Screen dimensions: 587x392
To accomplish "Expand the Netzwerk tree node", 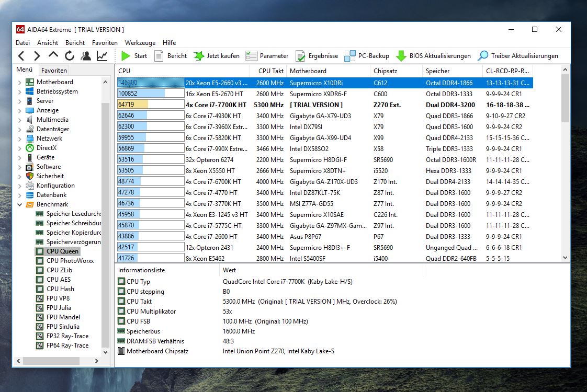I will pos(20,139).
